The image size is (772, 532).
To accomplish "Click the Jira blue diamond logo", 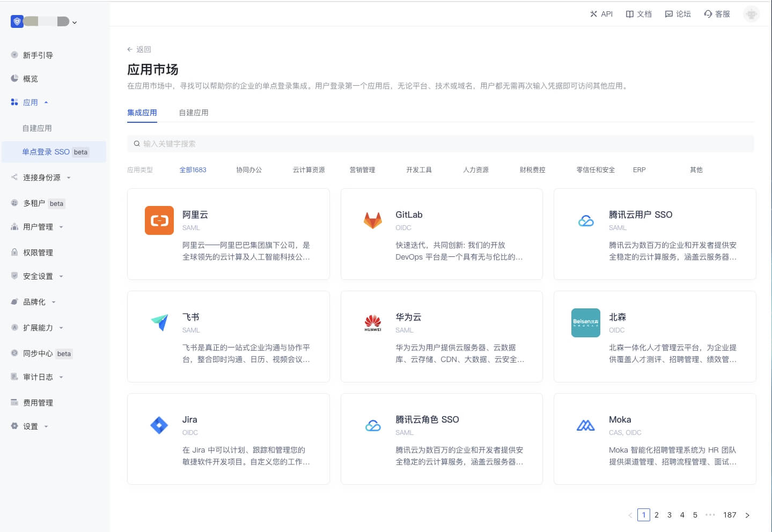I will coord(159,425).
